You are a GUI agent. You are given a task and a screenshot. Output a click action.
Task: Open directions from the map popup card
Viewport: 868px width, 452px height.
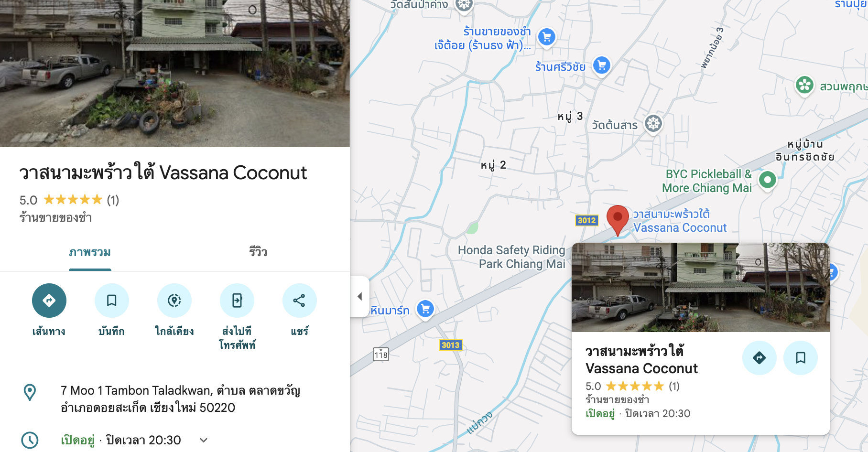(x=759, y=358)
